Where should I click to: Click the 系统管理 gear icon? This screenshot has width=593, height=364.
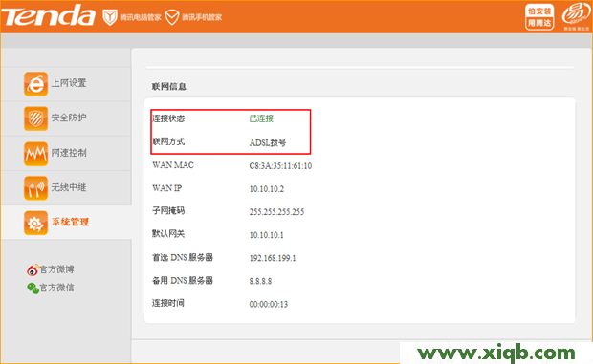click(36, 223)
